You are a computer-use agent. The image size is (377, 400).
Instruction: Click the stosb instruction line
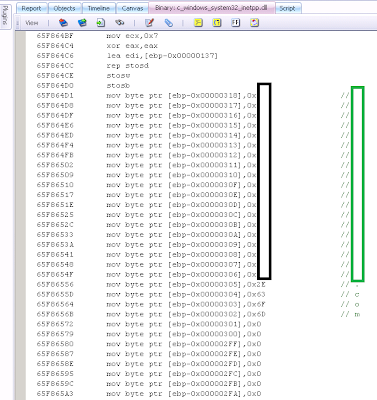118,86
